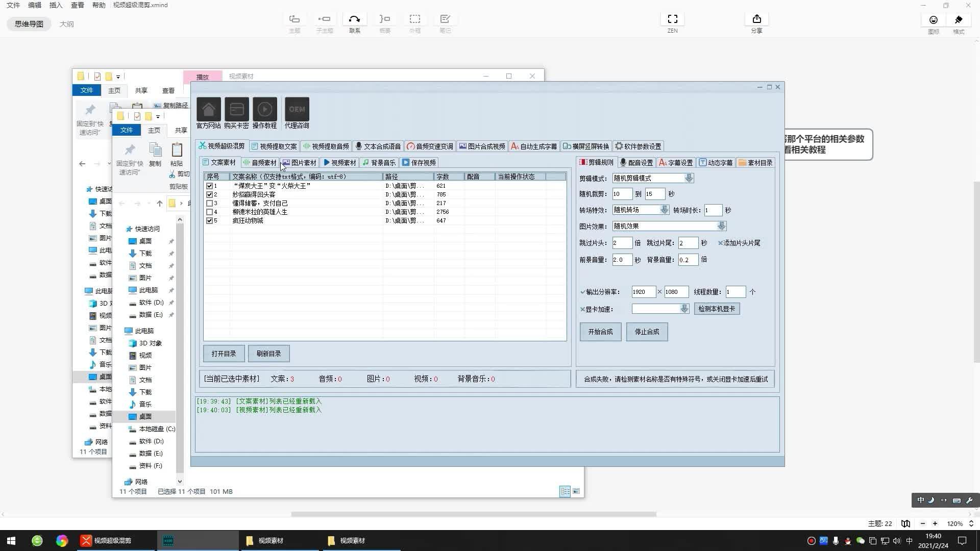The image size is (980, 551).
Task: Click the 复制 copy icon in Explorer
Action: click(155, 150)
